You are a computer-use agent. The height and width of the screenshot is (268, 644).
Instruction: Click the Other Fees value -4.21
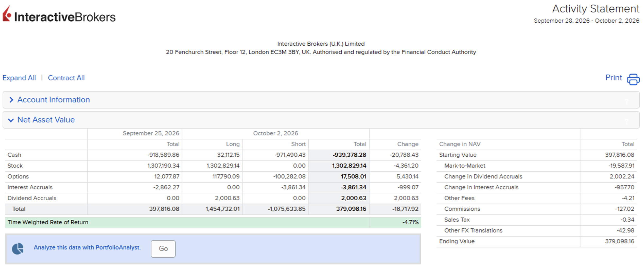pos(628,198)
